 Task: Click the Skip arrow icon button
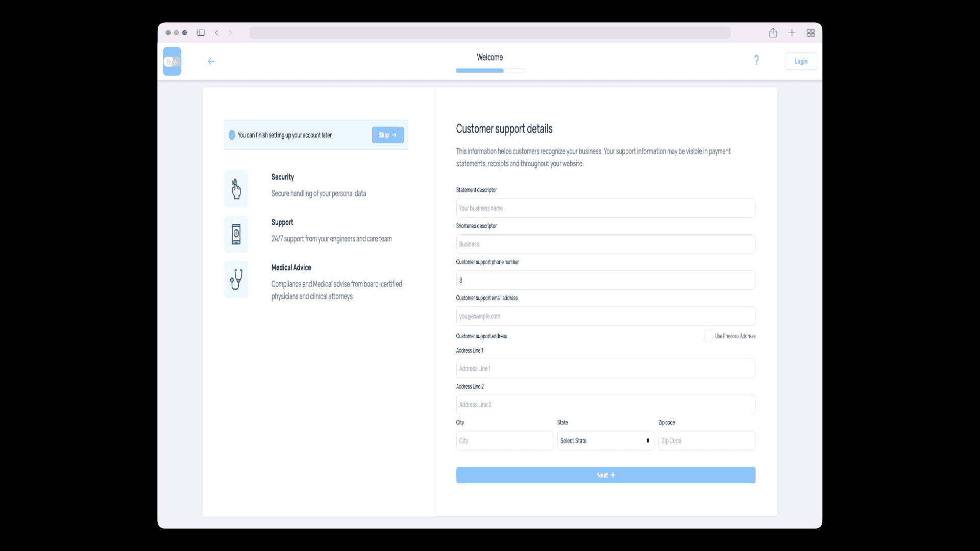pos(395,134)
